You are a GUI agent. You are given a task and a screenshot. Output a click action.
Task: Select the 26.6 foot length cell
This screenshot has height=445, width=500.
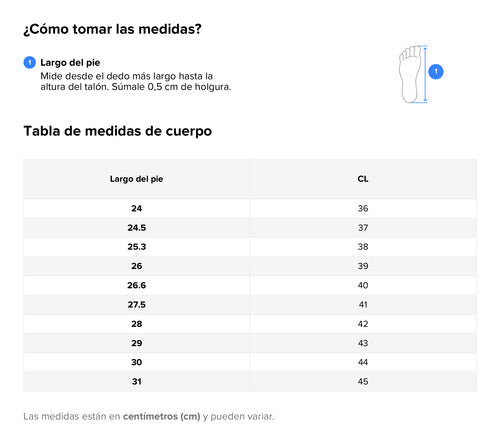(x=137, y=285)
